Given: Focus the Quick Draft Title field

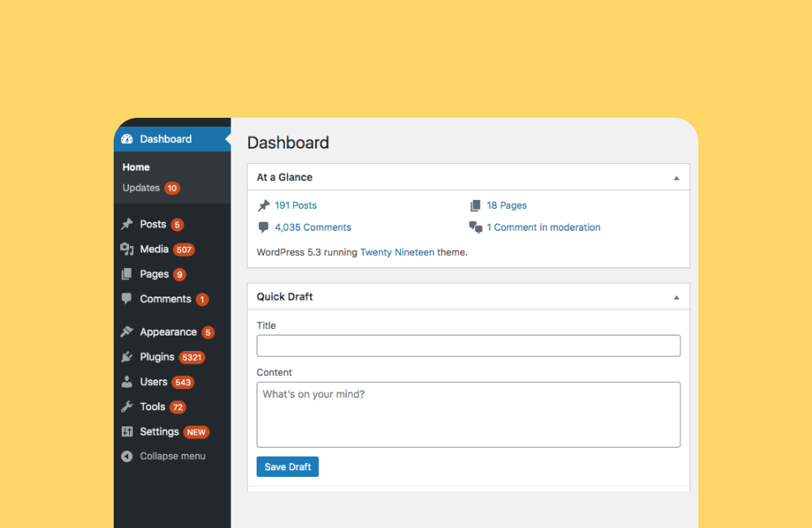Looking at the screenshot, I should pos(469,345).
